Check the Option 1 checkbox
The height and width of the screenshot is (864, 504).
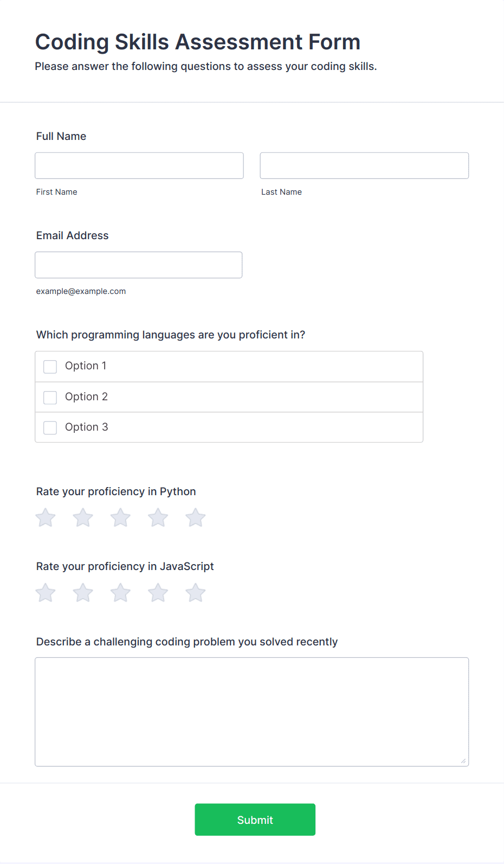coord(50,367)
